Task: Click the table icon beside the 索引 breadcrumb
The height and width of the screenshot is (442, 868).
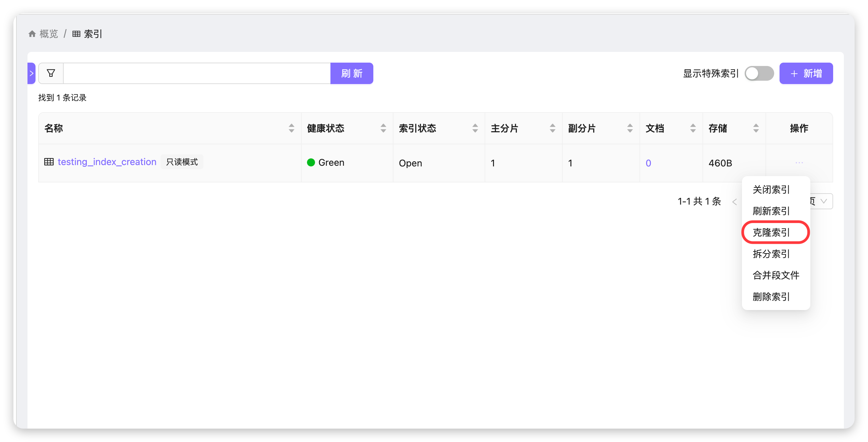Action: [x=76, y=34]
